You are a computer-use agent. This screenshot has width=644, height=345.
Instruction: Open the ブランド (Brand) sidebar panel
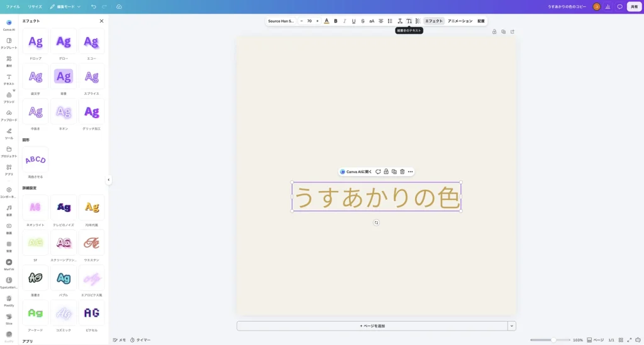[9, 97]
